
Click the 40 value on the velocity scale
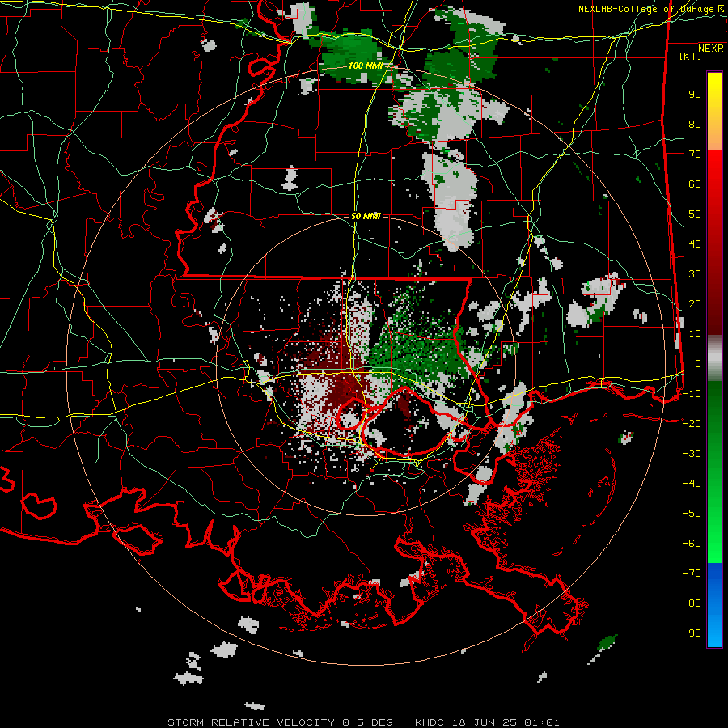pos(695,243)
